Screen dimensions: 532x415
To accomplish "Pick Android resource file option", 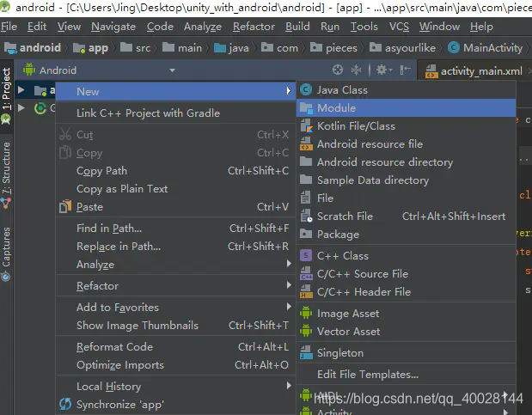I will pos(407,143).
